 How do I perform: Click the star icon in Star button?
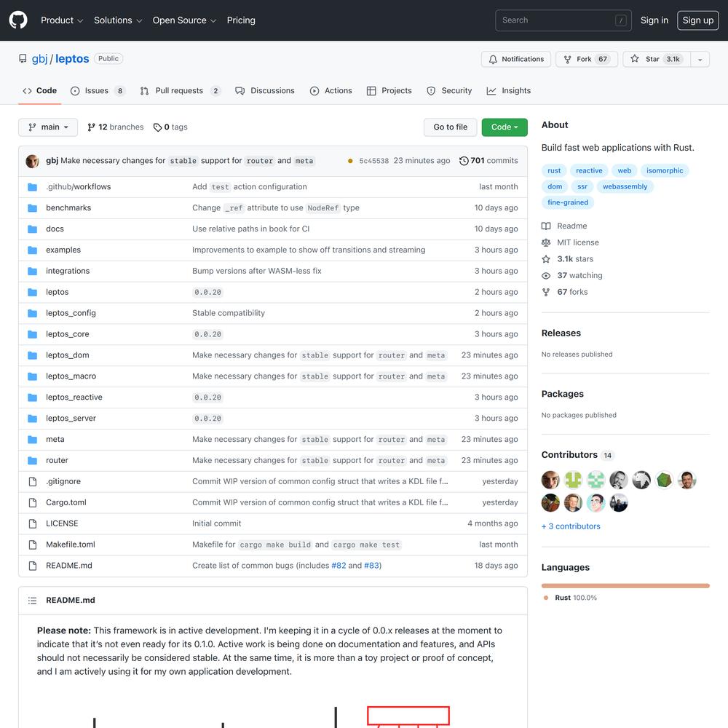tap(635, 58)
